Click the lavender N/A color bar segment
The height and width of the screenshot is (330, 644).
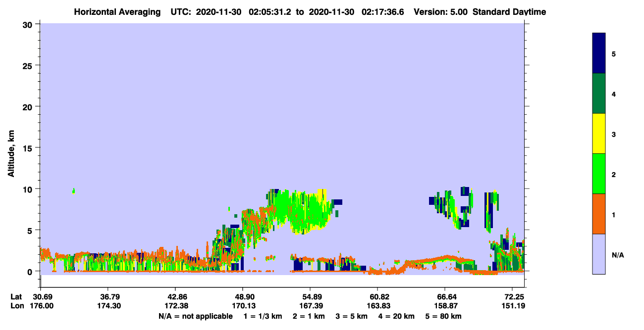pyautogui.click(x=599, y=254)
